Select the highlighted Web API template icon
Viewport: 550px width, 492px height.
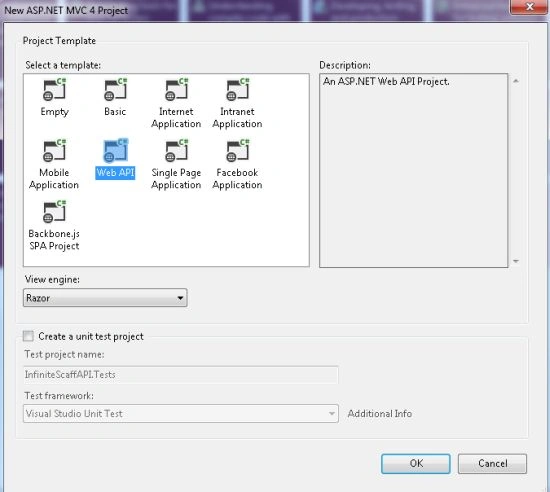[115, 151]
